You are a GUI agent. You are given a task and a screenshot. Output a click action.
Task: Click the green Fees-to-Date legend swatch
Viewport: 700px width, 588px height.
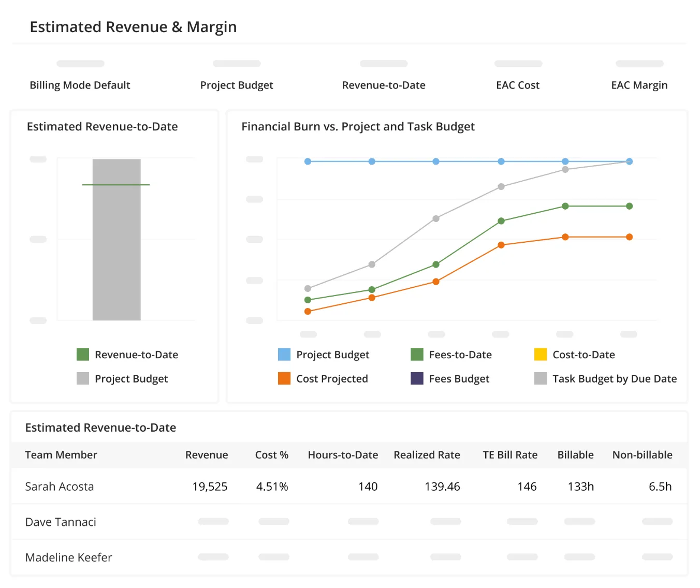point(417,355)
